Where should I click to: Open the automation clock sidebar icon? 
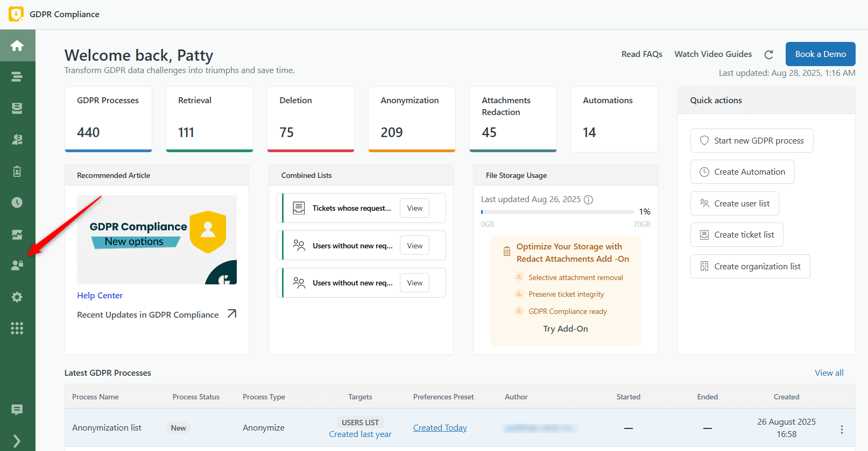[x=17, y=203]
